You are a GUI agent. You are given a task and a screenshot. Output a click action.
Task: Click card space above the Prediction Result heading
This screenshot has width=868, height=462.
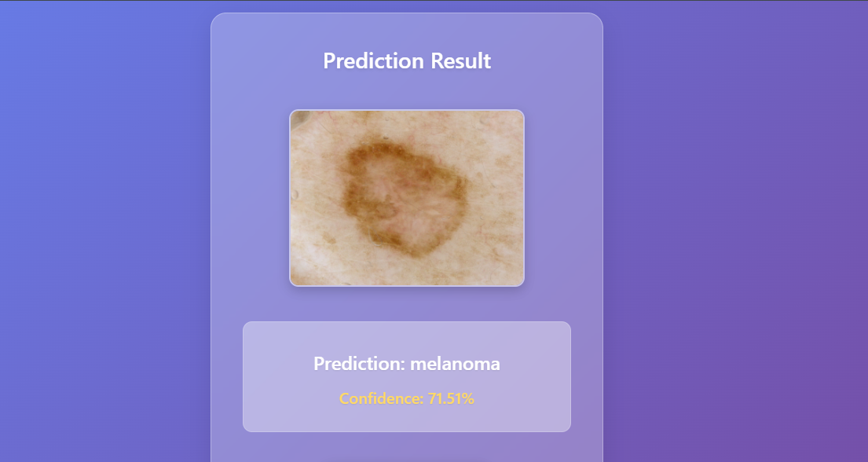(407, 31)
